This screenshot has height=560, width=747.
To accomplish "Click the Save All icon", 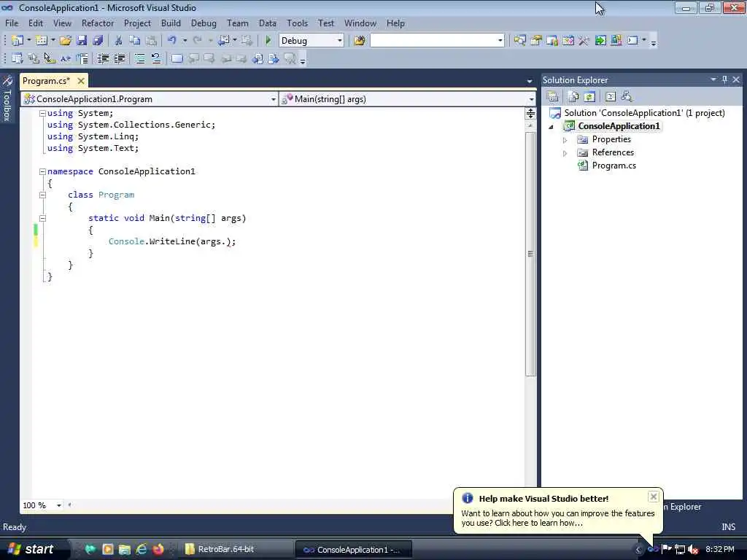I will [x=98, y=41].
